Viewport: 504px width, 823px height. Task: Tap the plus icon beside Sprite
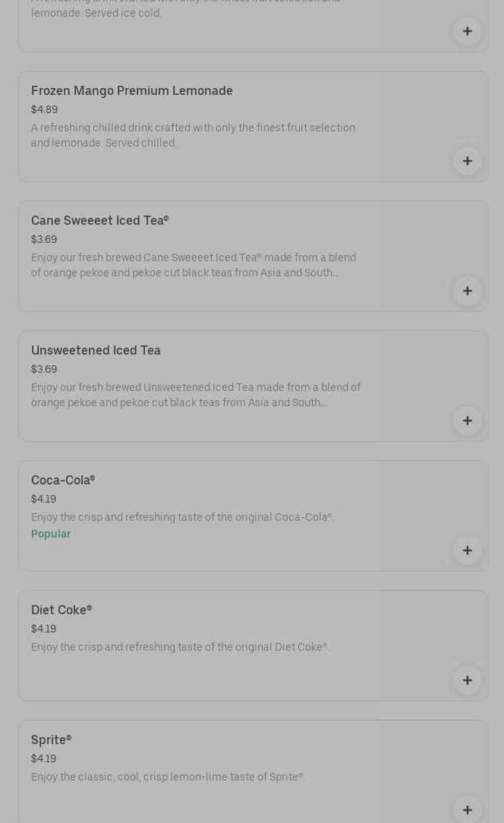[x=468, y=809]
